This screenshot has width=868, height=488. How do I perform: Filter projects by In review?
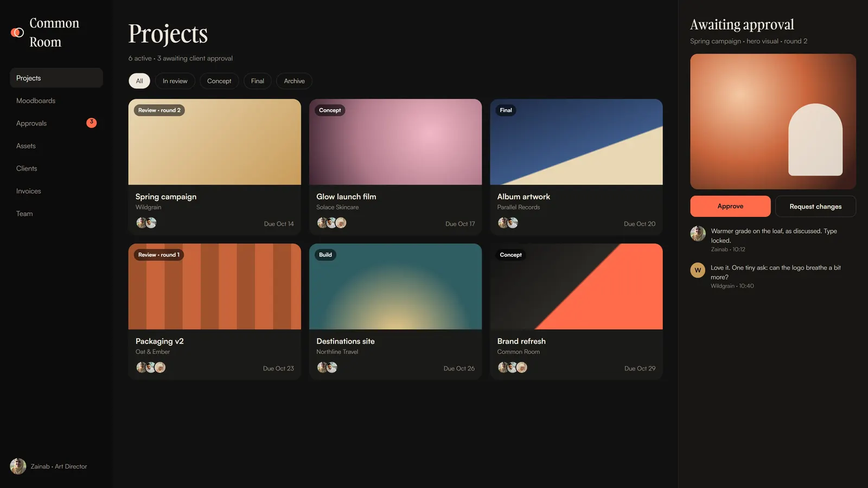175,81
